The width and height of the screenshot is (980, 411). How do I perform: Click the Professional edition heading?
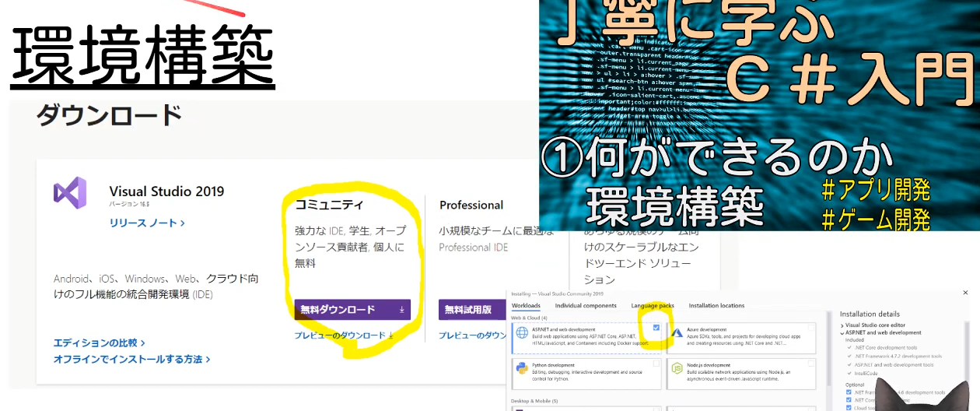point(471,205)
